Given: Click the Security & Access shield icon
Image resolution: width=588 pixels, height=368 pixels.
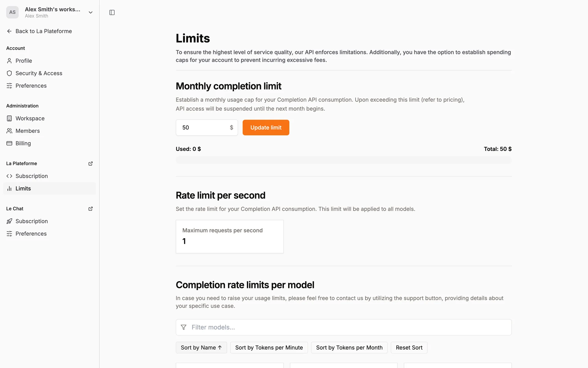Looking at the screenshot, I should [x=9, y=73].
